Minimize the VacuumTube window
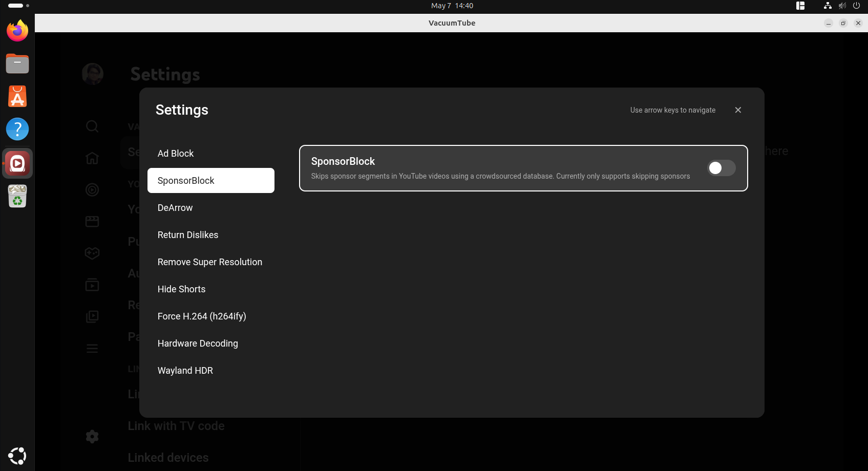 [829, 23]
